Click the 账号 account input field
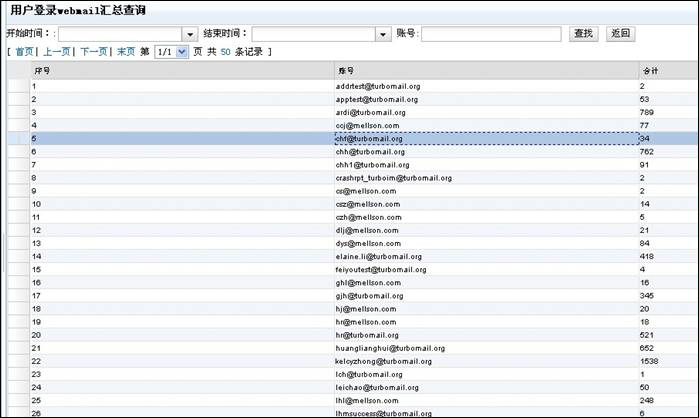The image size is (699, 418). pos(491,34)
